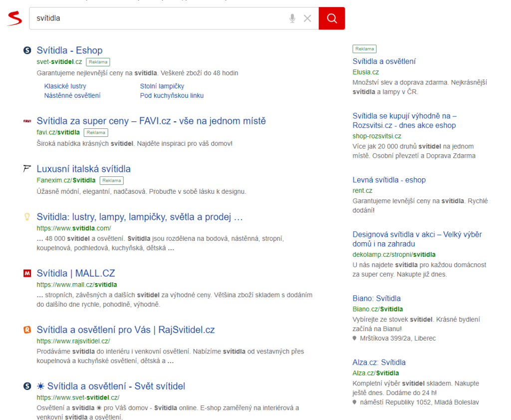Click the FAVI favicon next to result
511x420 pixels.
27,121
